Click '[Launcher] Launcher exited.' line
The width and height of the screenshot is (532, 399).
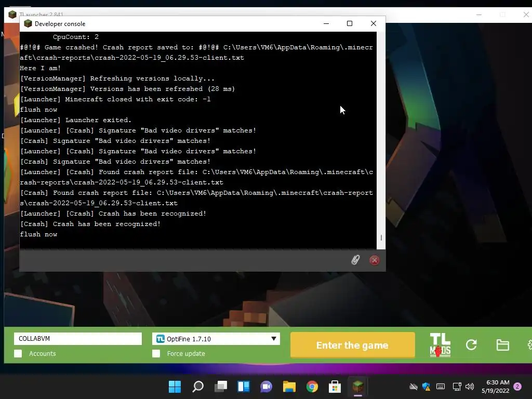tap(76, 120)
